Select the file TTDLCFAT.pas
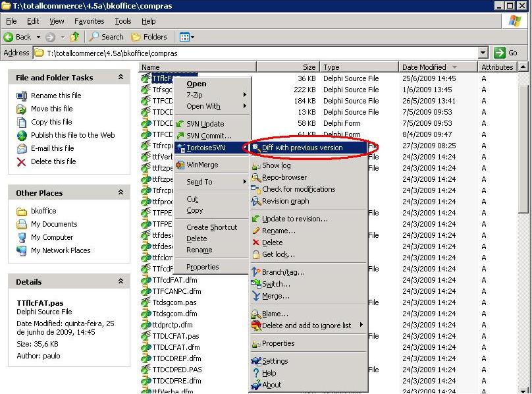This screenshot has height=394, width=532. pyautogui.click(x=175, y=336)
